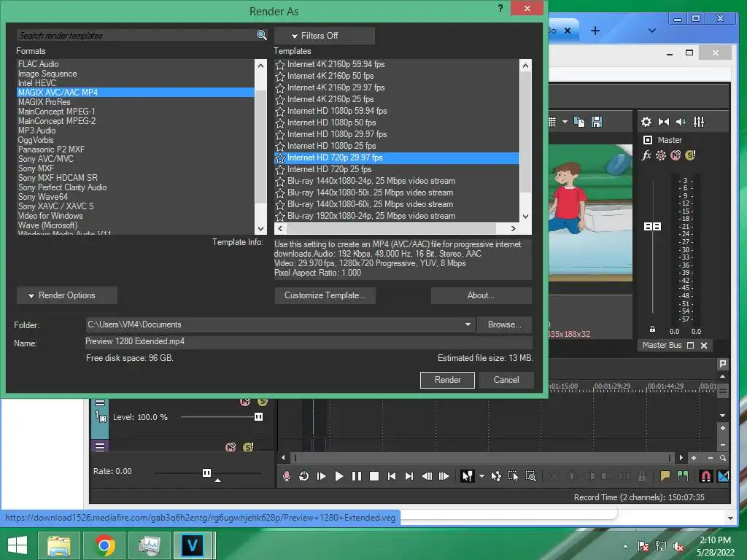Image resolution: width=747 pixels, height=560 pixels.
Task: Go to start of project
Action: tap(392, 476)
